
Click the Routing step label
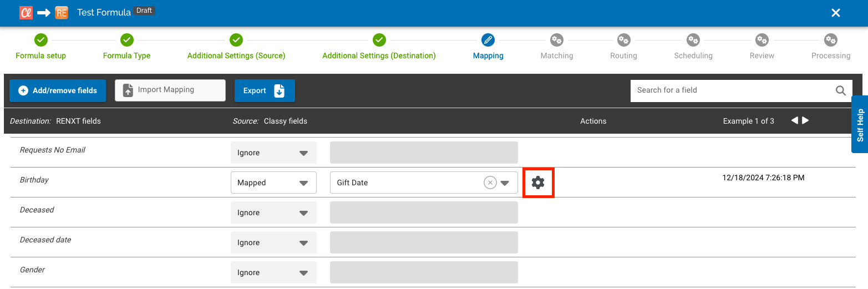coord(623,55)
